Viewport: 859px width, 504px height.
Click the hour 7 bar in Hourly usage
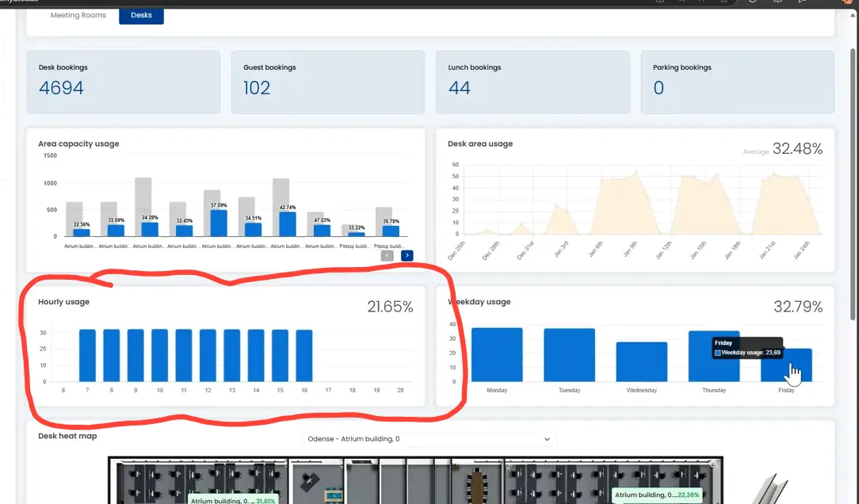[x=88, y=355]
